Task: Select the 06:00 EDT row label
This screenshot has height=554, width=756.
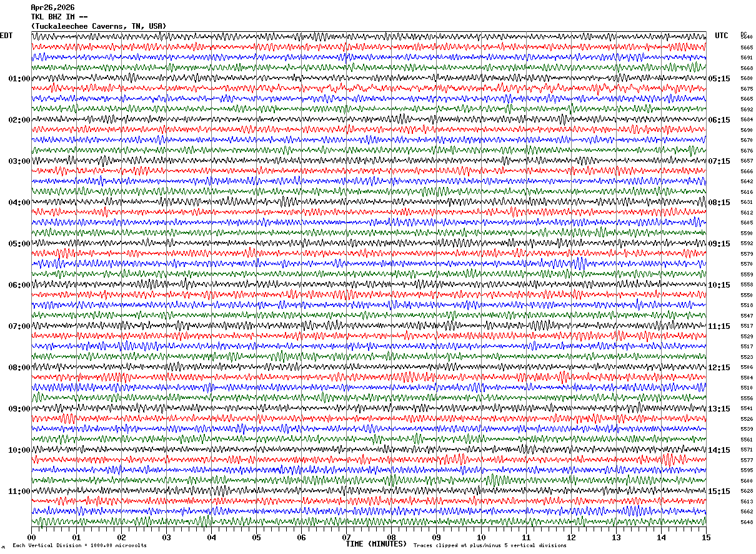Action: pos(19,285)
